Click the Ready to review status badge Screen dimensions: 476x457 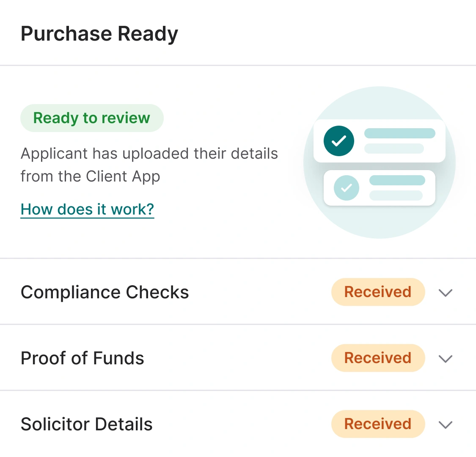[92, 118]
